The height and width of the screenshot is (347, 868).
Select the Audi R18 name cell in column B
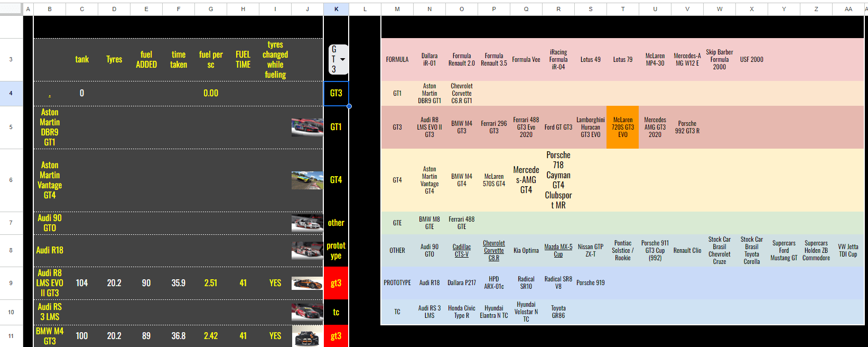point(50,250)
